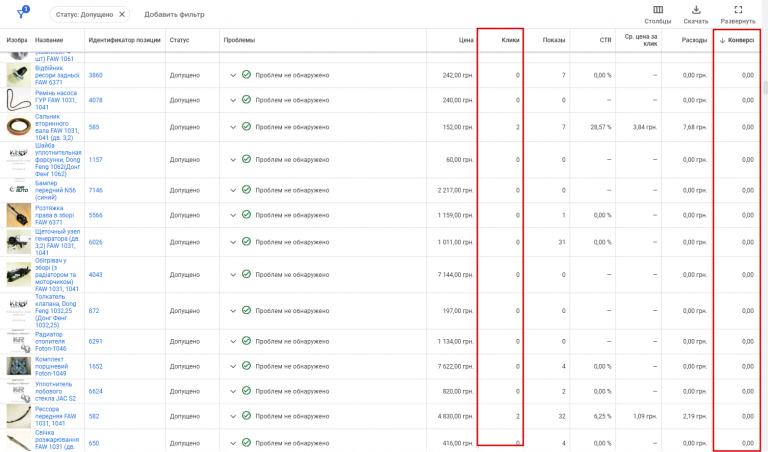The image size is (768, 452).
Task: Sort by the Клики column header
Action: [510, 40]
